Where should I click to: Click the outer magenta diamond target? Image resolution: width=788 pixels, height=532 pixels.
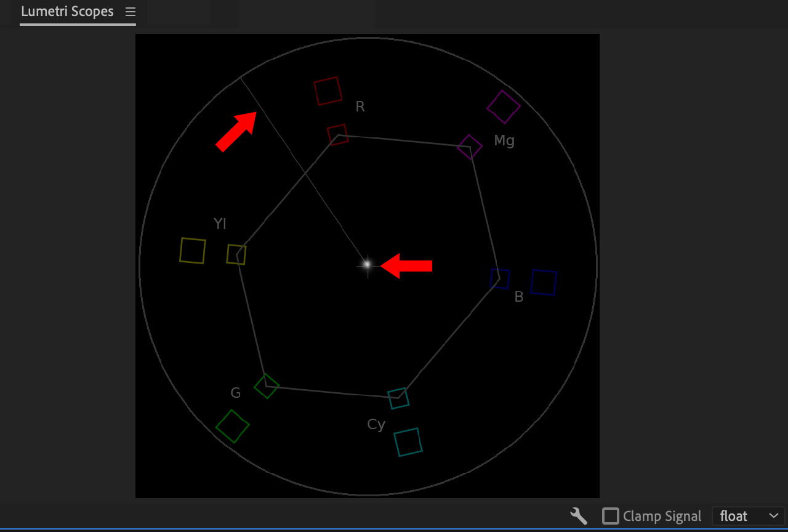503,107
